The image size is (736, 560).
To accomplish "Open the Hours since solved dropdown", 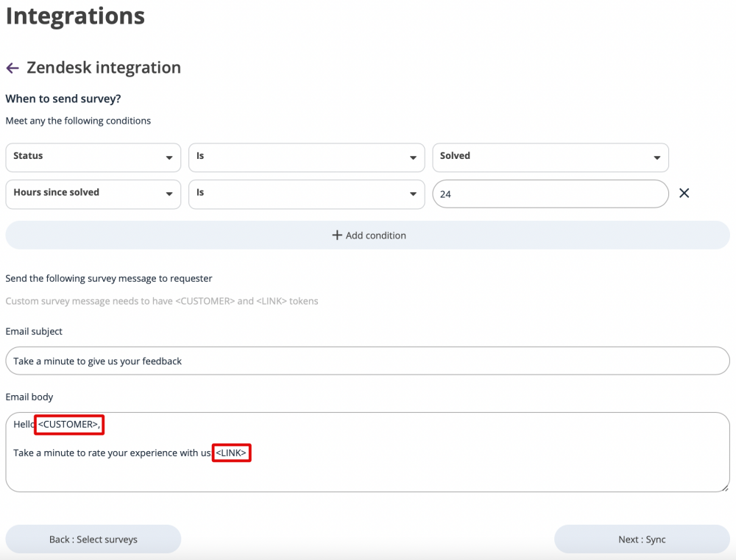I will (x=93, y=194).
